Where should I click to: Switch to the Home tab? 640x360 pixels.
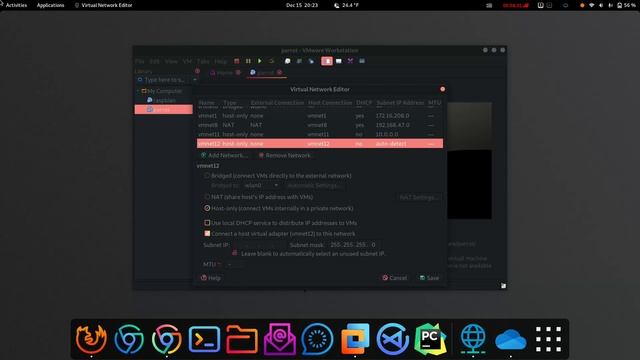coord(224,73)
